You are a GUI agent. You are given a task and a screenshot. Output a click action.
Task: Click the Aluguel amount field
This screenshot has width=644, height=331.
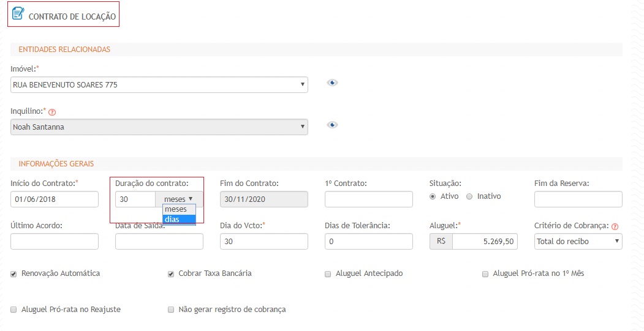point(484,242)
